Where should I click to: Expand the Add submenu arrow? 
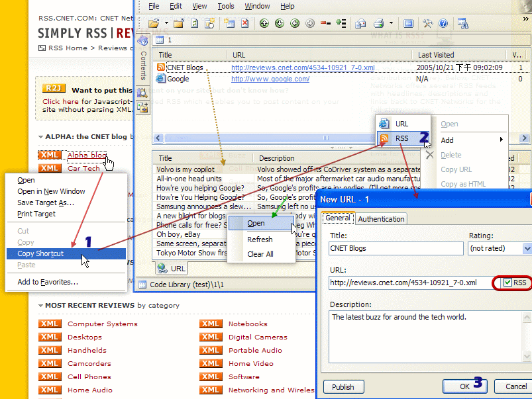point(501,140)
